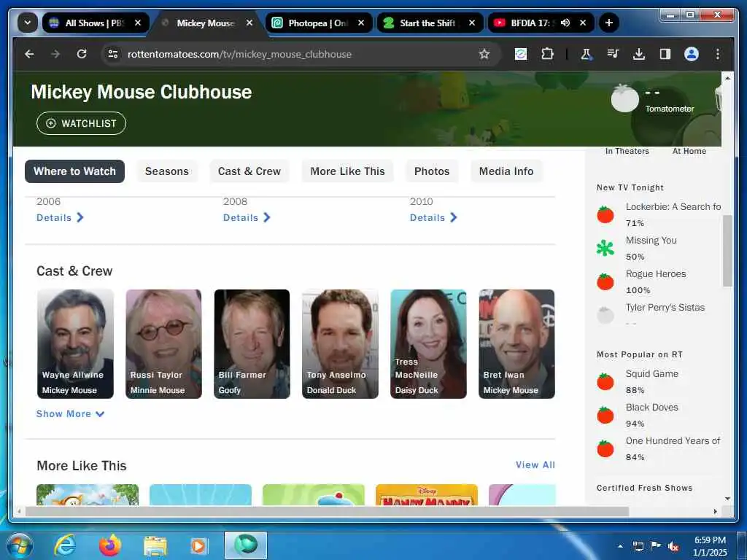Open the Handy Manny show thumbnail
The height and width of the screenshot is (560, 747).
pos(426,495)
